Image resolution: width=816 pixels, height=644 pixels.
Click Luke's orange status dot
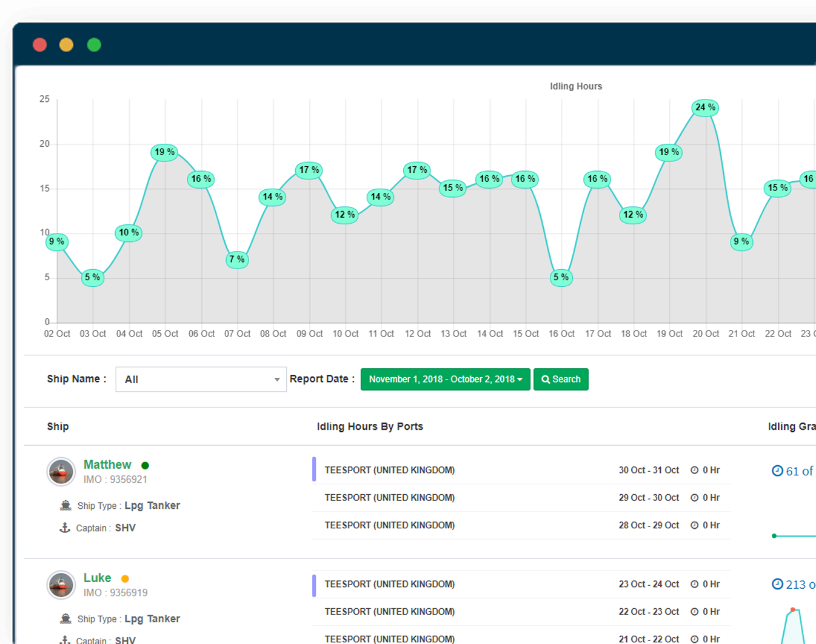(125, 579)
